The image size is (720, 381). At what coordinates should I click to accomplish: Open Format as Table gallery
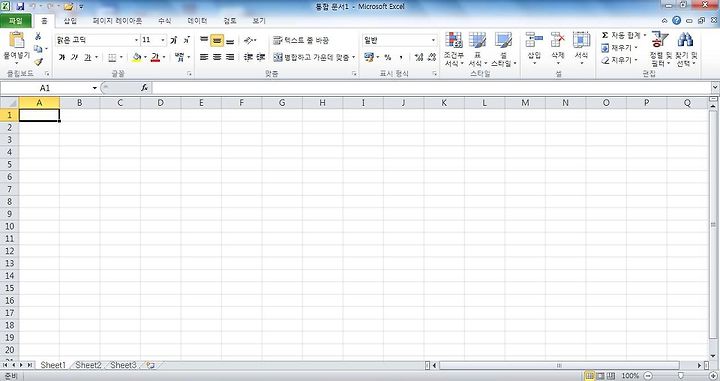tap(478, 50)
